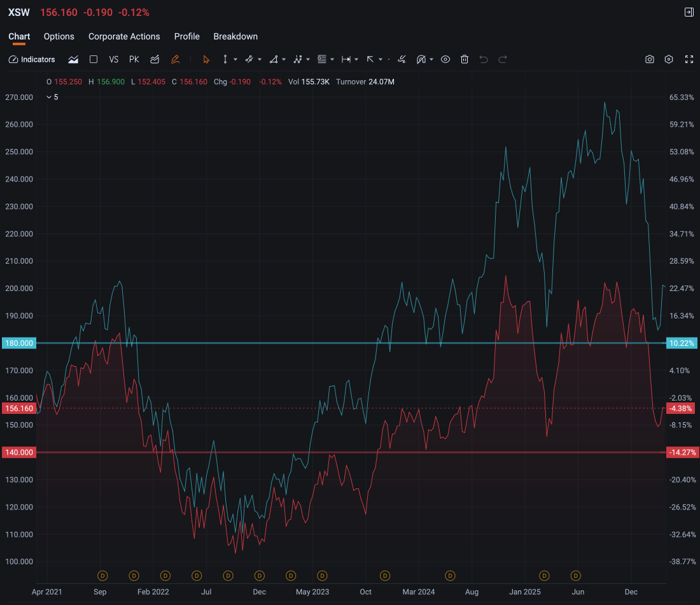Select the blue 180.000 price line label
700x605 pixels.
pos(18,343)
